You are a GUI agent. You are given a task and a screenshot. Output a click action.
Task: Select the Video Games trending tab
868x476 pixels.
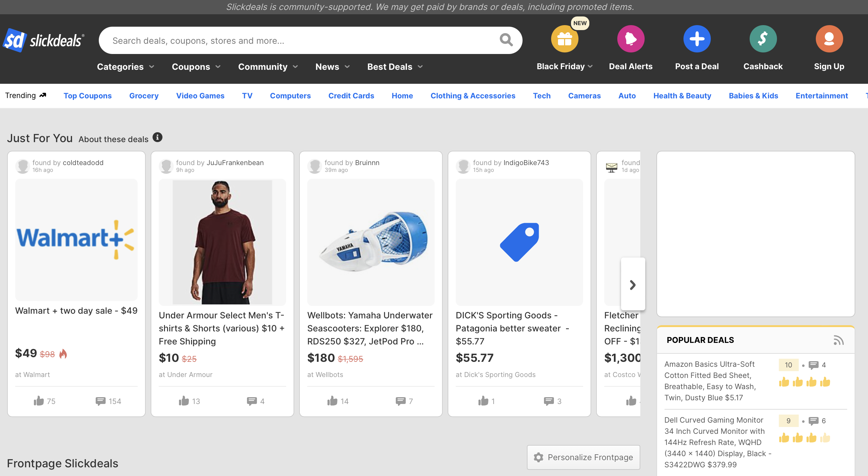point(200,96)
